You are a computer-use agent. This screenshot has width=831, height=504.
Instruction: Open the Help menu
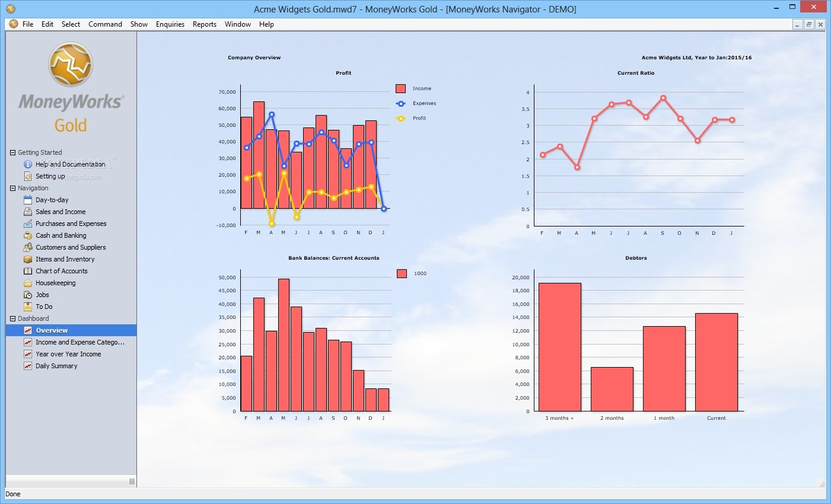tap(266, 24)
